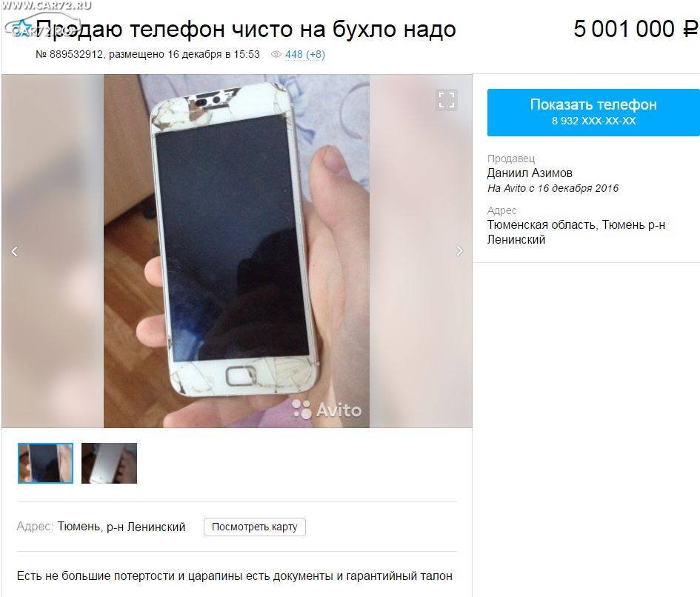This screenshot has width=700, height=597.
Task: Go to previous photo with left arrow
Action: [14, 251]
